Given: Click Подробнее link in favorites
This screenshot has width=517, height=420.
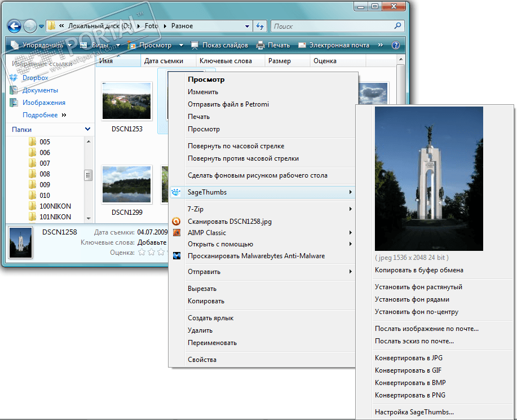Looking at the screenshot, I should tap(40, 115).
